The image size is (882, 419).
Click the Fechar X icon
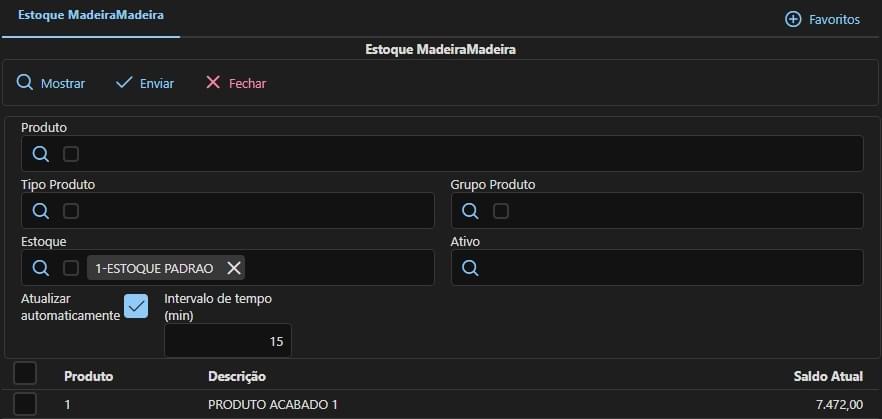pos(213,83)
